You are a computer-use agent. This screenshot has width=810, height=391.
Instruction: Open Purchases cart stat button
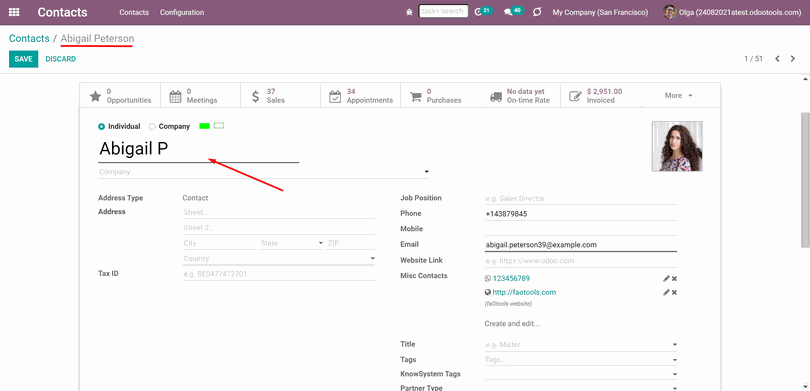pyautogui.click(x=441, y=96)
